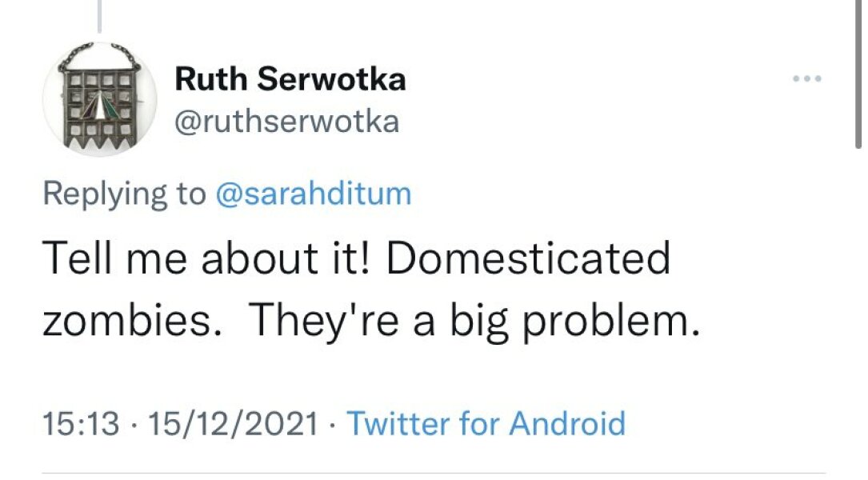Screen dimensions: 868x480
Task: Visit the @ruthserwotka handle link
Action: pyautogui.click(x=286, y=122)
